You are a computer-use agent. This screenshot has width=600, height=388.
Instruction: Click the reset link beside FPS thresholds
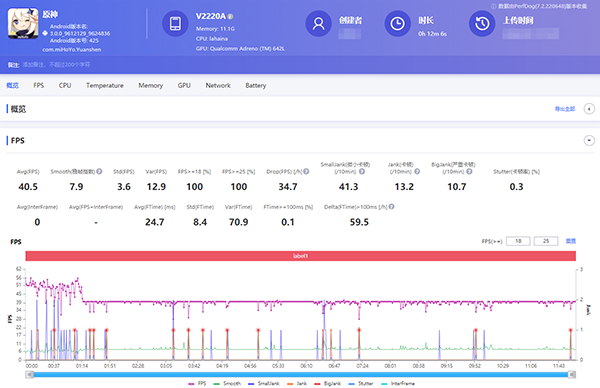[x=571, y=241]
